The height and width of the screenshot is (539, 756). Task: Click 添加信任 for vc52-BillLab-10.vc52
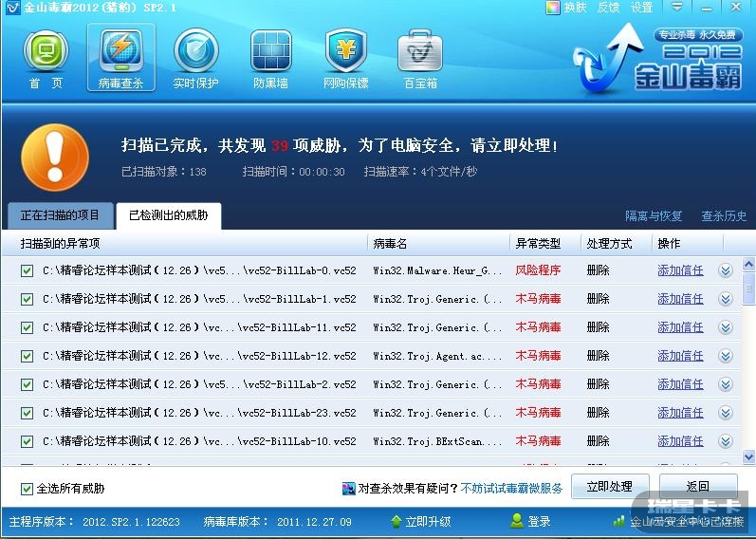(x=680, y=441)
